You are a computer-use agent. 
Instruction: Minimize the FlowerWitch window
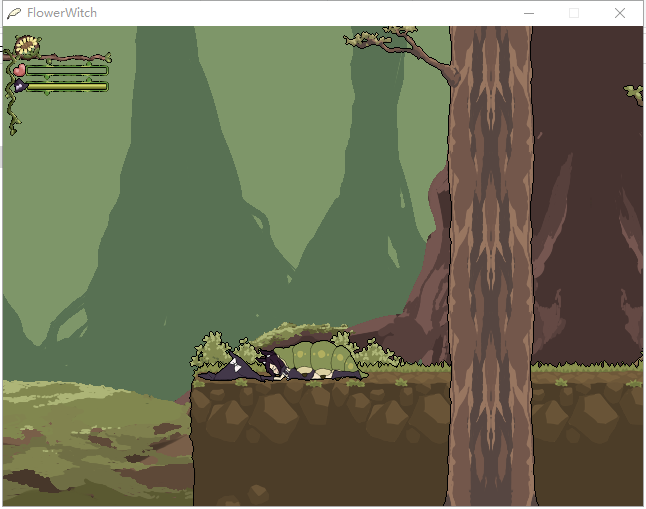pos(529,13)
